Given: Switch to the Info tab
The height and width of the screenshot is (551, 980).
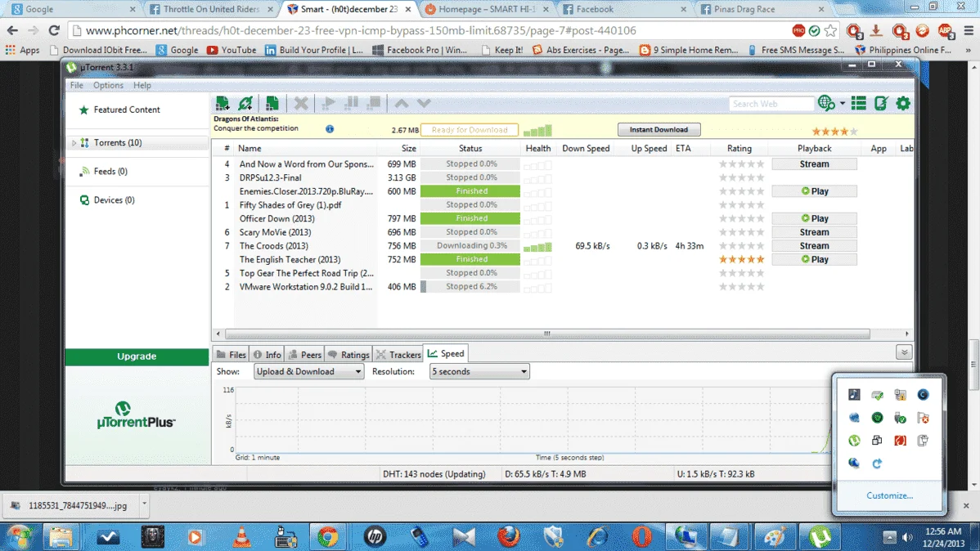Looking at the screenshot, I should pos(267,354).
